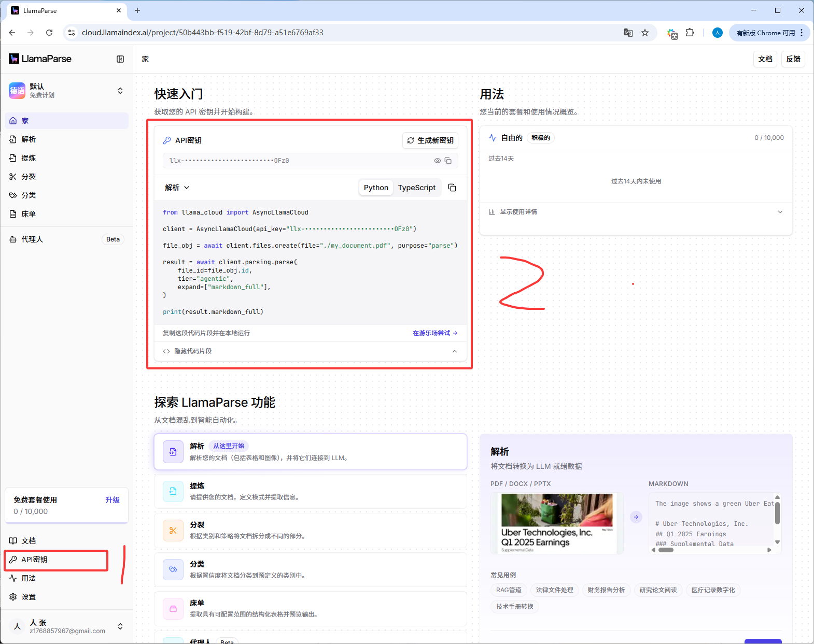
Task: Collapse the 隐藏代码片段 code section
Action: pos(310,351)
